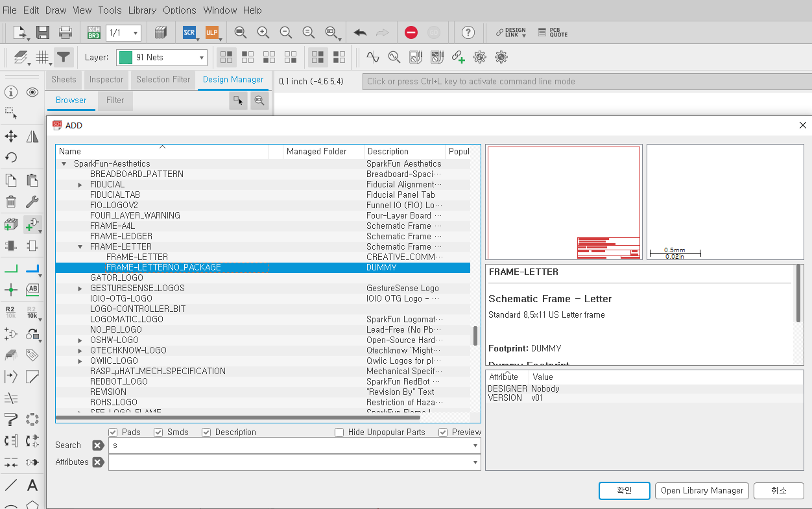
Task: Sort by the Name column header
Action: tap(162, 151)
